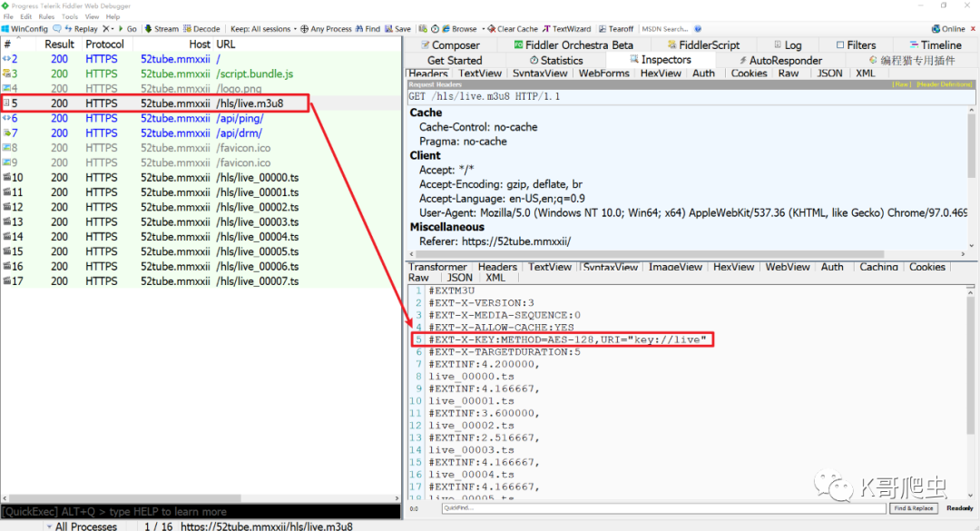Toggle the All Processes capture filter
The height and width of the screenshot is (531, 980).
(82, 526)
